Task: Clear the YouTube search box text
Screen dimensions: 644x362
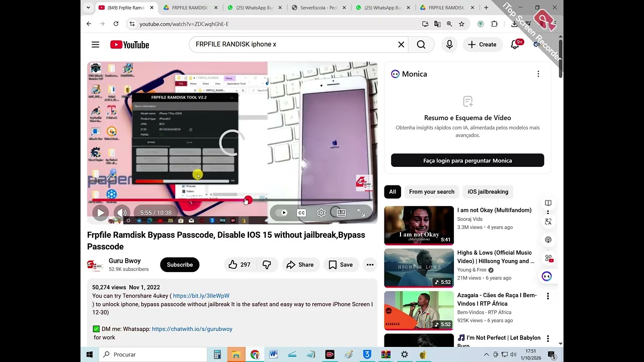Action: (x=401, y=45)
